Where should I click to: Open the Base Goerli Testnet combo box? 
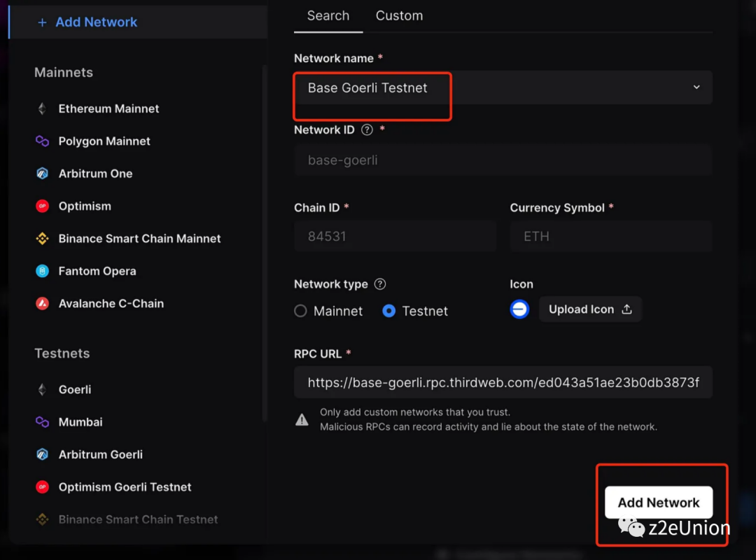point(490,88)
